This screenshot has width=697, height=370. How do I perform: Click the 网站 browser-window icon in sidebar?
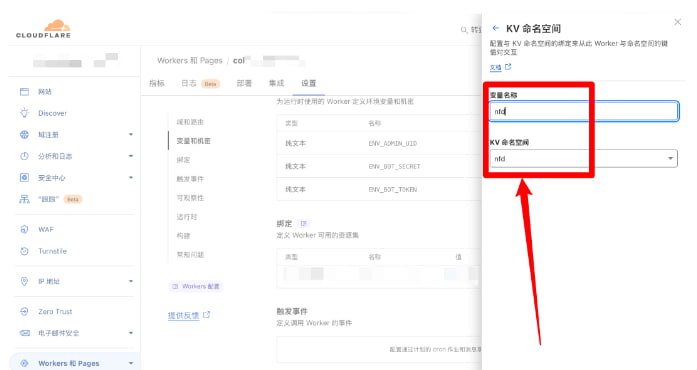coord(24,92)
